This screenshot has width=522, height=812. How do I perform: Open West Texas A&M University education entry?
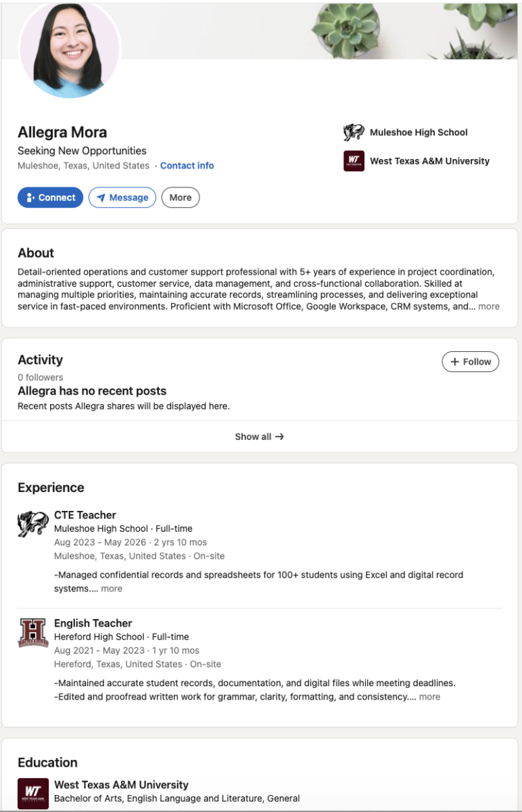[x=121, y=785]
